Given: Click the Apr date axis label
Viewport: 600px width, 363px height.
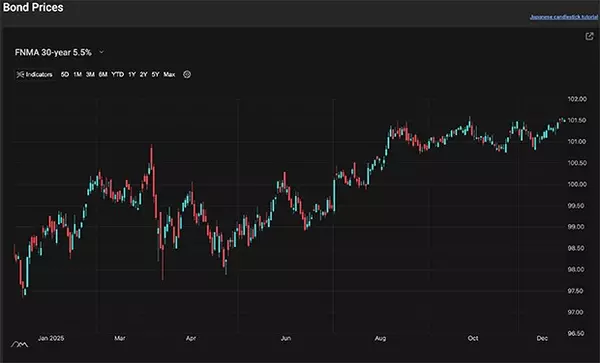Looking at the screenshot, I should [x=191, y=338].
